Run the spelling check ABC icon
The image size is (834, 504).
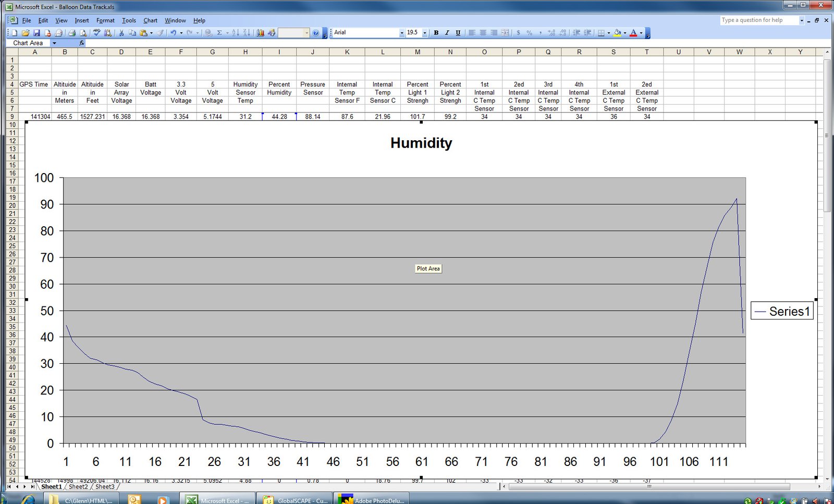coord(96,33)
